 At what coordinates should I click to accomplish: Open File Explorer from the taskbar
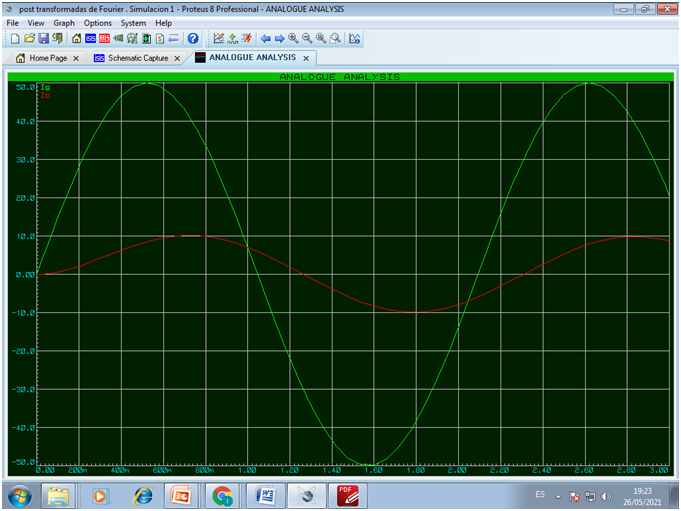tap(58, 496)
